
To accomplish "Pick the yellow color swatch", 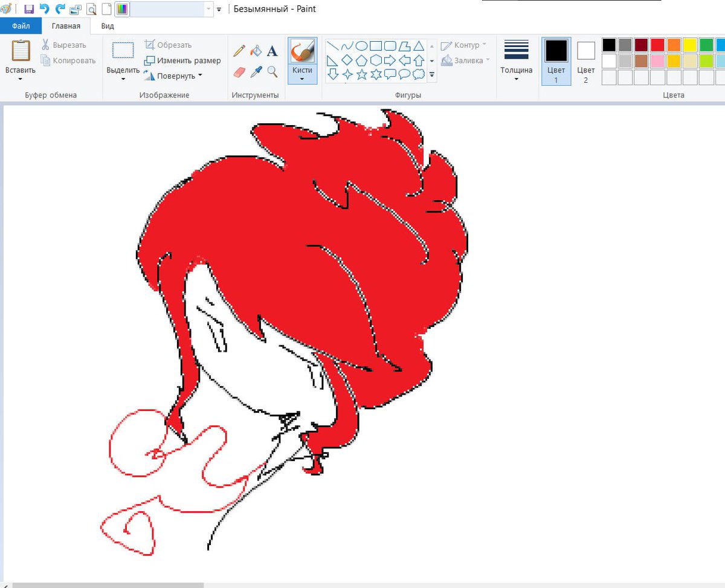I will (x=690, y=45).
